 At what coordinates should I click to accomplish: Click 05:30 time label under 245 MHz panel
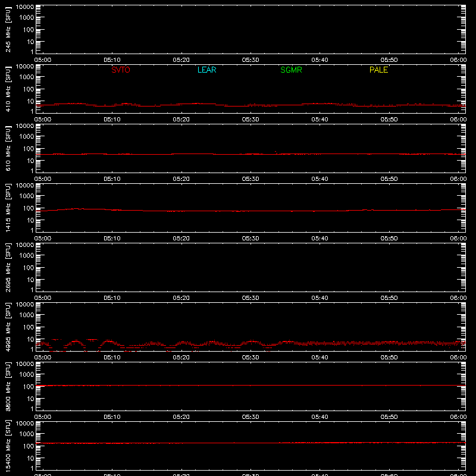(x=250, y=60)
